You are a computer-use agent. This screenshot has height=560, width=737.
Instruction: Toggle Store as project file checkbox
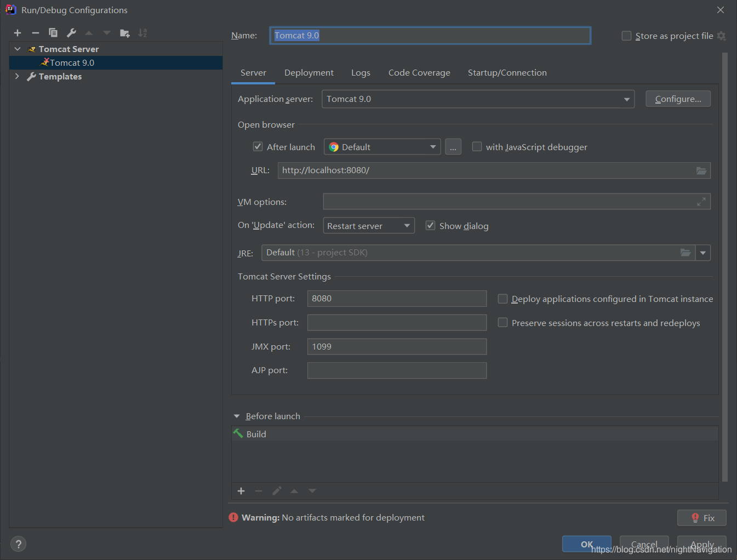pyautogui.click(x=626, y=36)
